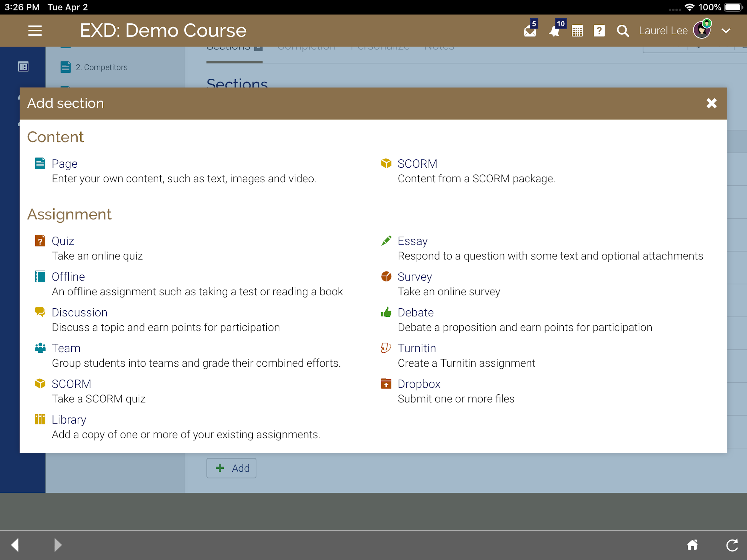Click the Laurel Lee username
Viewport: 747px width, 560px height.
663,31
